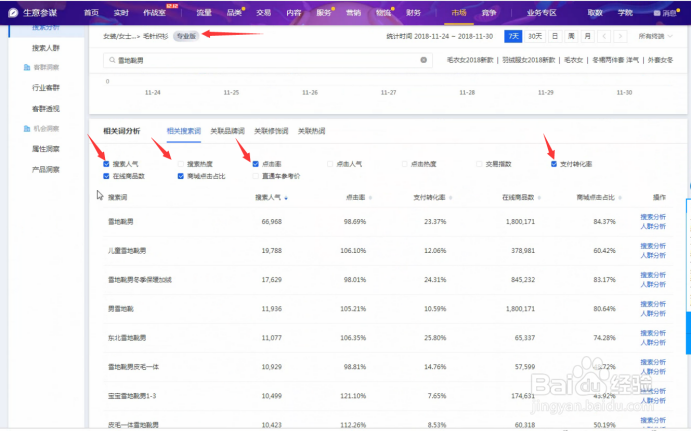The height and width of the screenshot is (431, 692).
Task: Open the 竞争 menu item
Action: click(x=489, y=13)
